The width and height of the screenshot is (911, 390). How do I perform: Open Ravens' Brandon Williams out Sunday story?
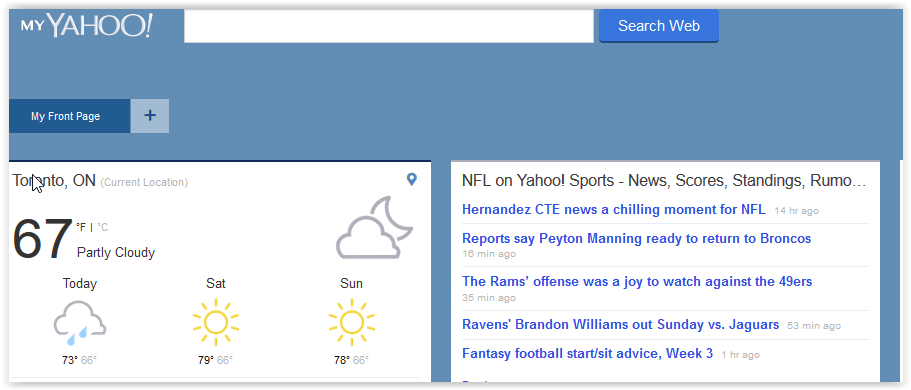[621, 324]
